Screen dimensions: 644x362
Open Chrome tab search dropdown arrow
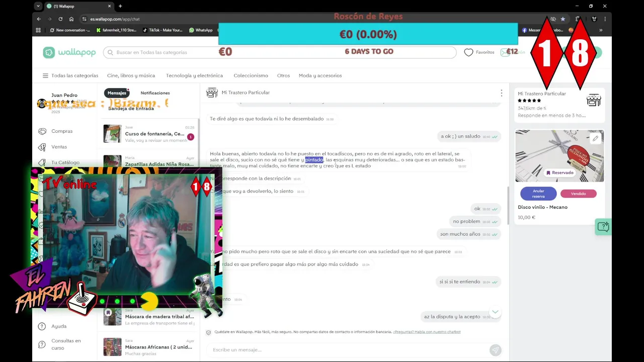38,6
